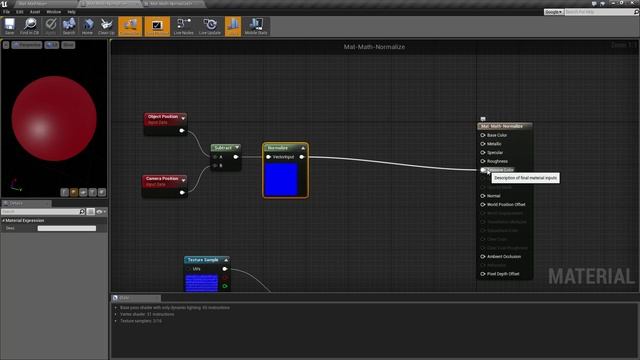
Task: Click the Normalize node output pin
Action: pos(302,157)
